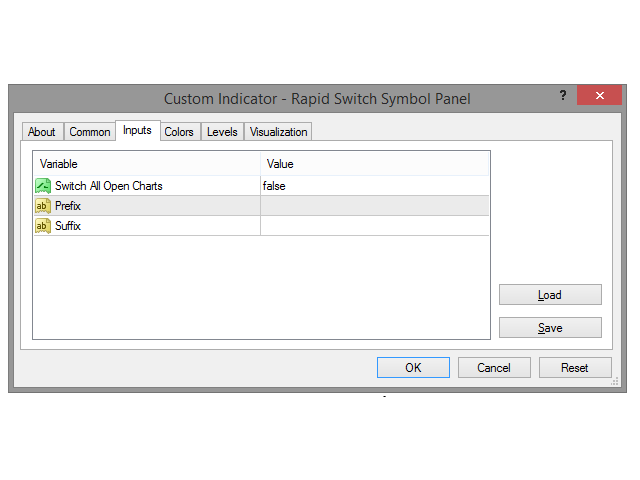The width and height of the screenshot is (640, 480).
Task: Click the ab string icon beside Suffix
Action: coord(43,226)
